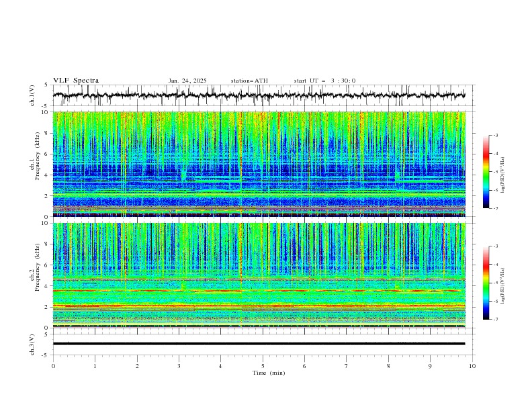Click the ch.1 voltage waveform trace
The height and width of the screenshot is (411, 532).
coord(259,95)
